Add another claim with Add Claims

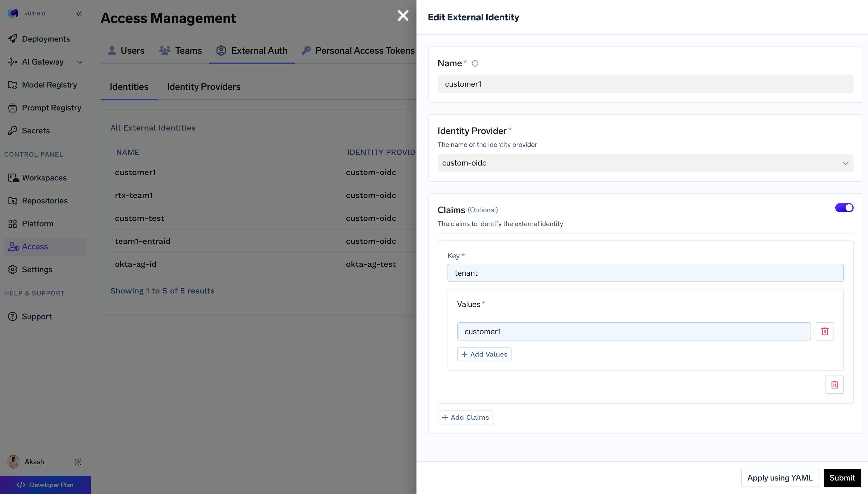tap(465, 417)
